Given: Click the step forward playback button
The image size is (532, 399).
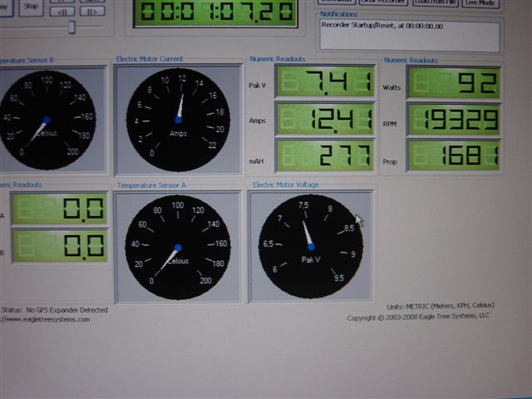Looking at the screenshot, I should click(91, 12).
